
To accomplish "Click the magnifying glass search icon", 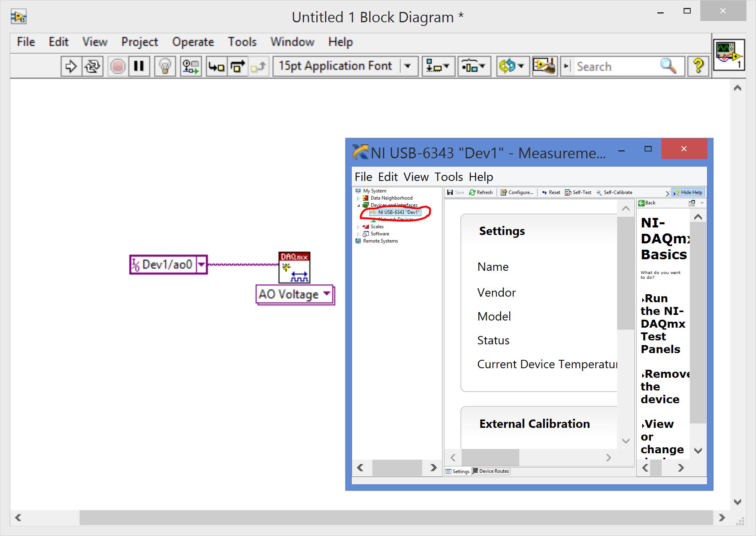I will pos(668,66).
